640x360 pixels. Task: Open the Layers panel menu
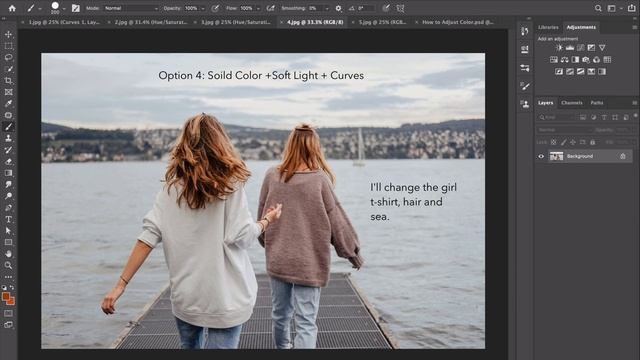[634, 103]
